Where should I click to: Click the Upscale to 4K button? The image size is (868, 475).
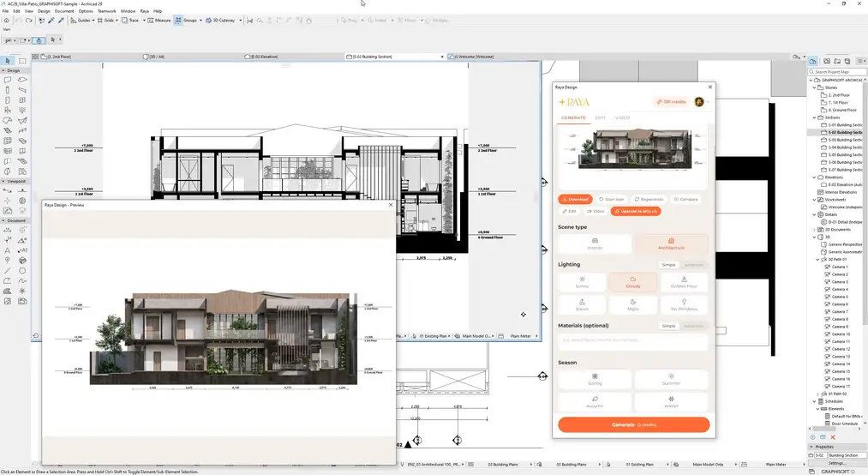point(636,212)
